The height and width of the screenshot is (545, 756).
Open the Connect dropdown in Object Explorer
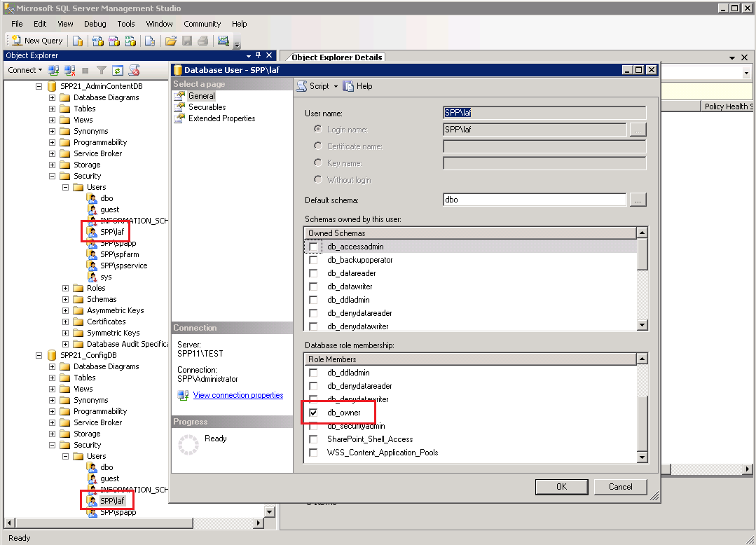pos(25,70)
